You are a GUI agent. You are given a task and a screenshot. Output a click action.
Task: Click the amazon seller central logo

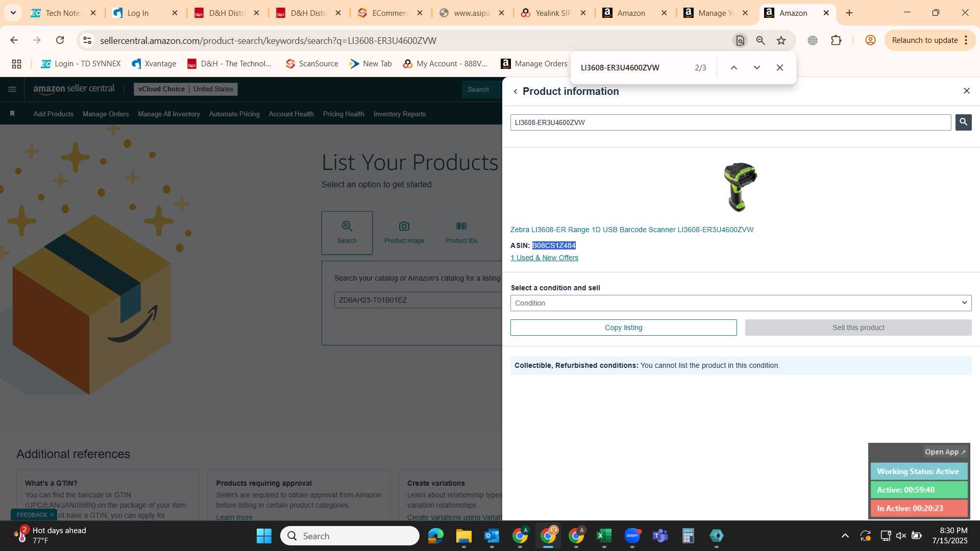click(74, 89)
